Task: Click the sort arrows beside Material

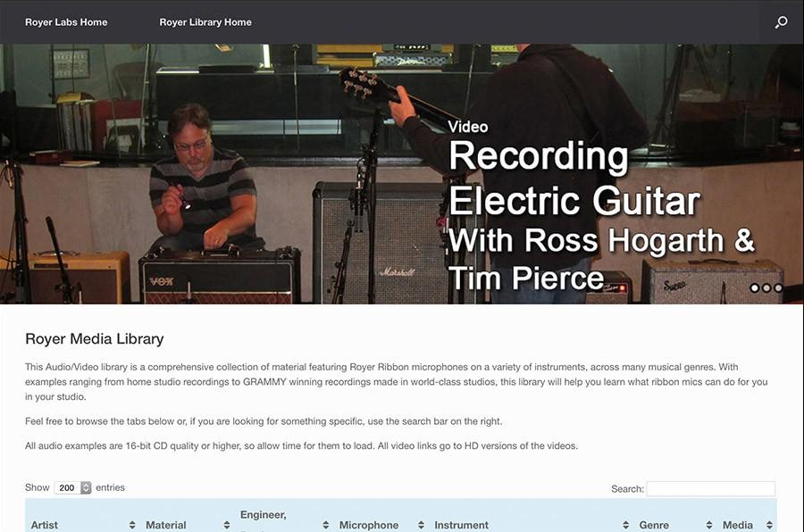Action: pos(227,525)
